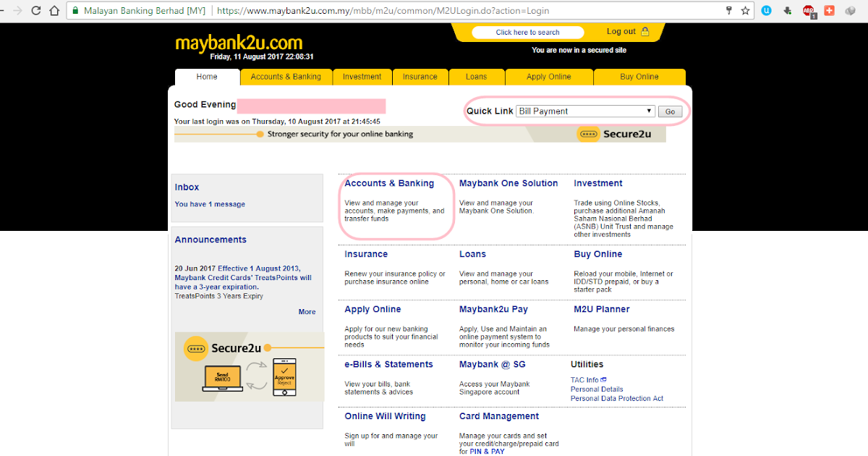Image resolution: width=868 pixels, height=456 pixels.
Task: Open the Apply Online section link in main menu
Action: click(x=373, y=309)
